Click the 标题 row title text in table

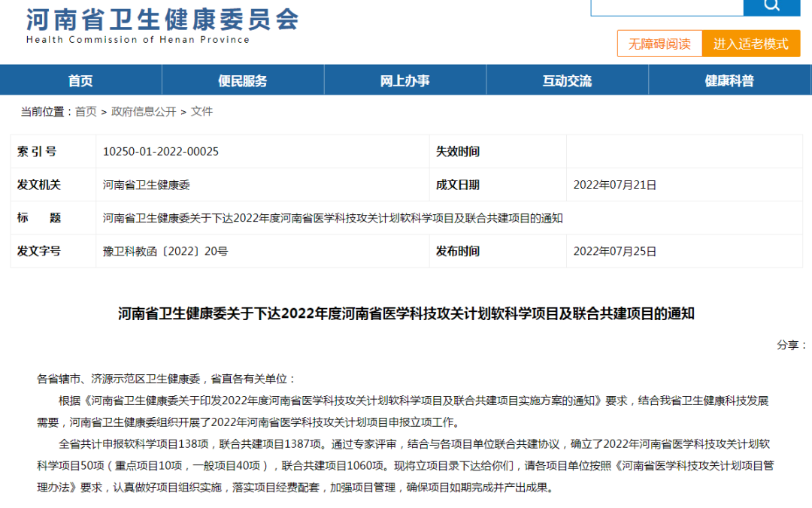332,218
